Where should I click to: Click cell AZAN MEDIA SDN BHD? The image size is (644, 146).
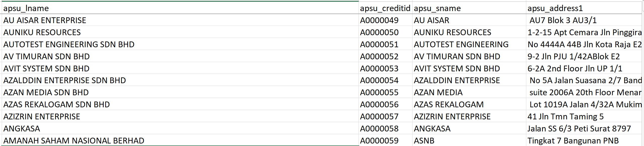pos(180,92)
